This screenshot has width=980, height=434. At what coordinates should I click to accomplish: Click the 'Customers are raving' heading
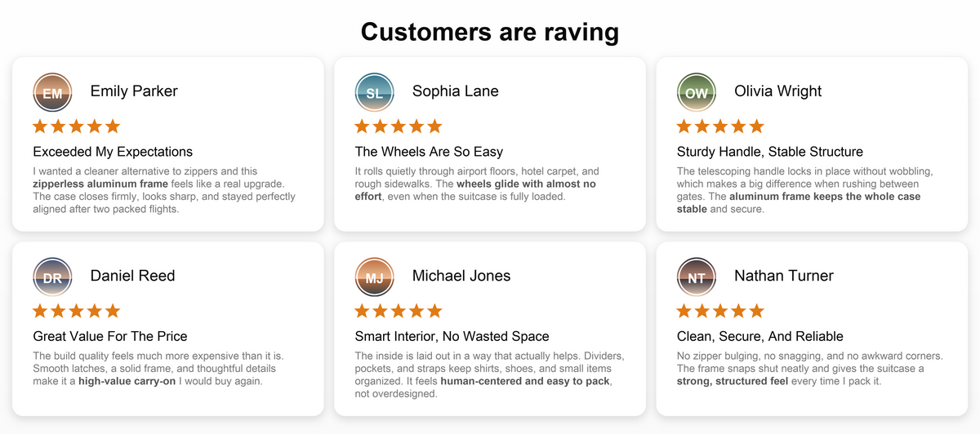[490, 31]
